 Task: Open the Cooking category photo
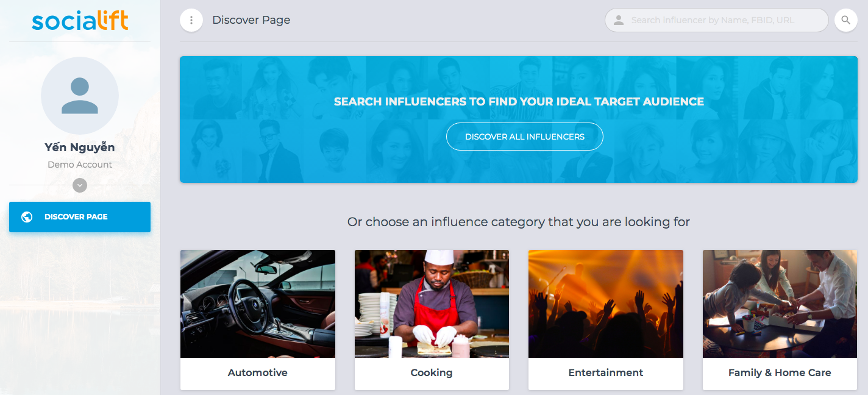coord(432,304)
